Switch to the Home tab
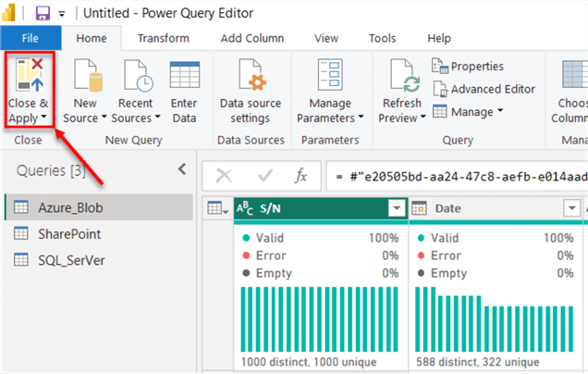Image resolution: width=588 pixels, height=374 pixels. point(92,38)
